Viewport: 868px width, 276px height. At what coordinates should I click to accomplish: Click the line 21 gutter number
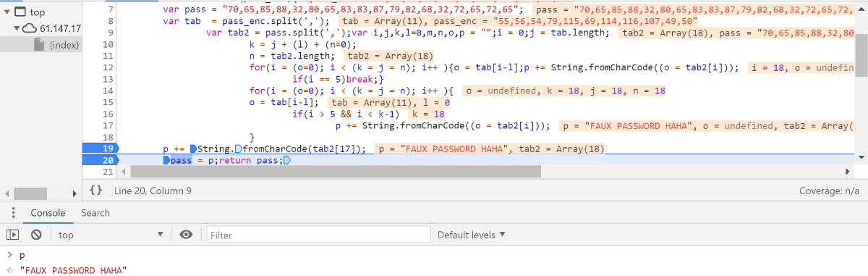pos(108,172)
